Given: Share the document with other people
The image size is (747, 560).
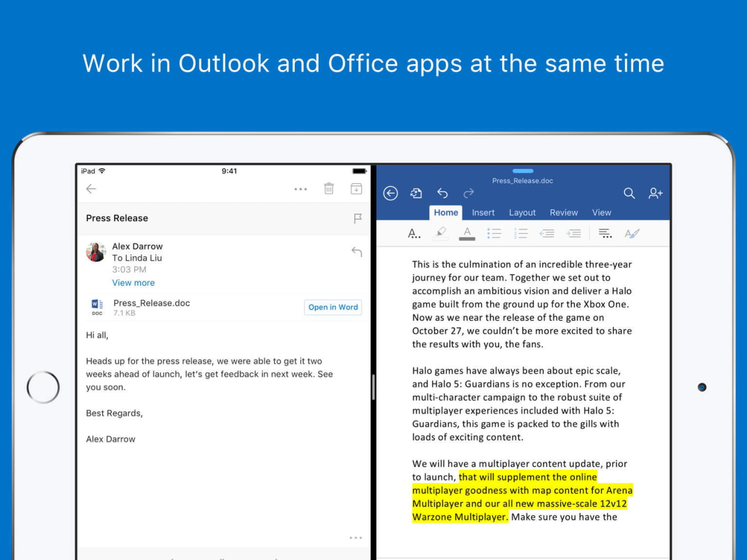Looking at the screenshot, I should pos(655,193).
